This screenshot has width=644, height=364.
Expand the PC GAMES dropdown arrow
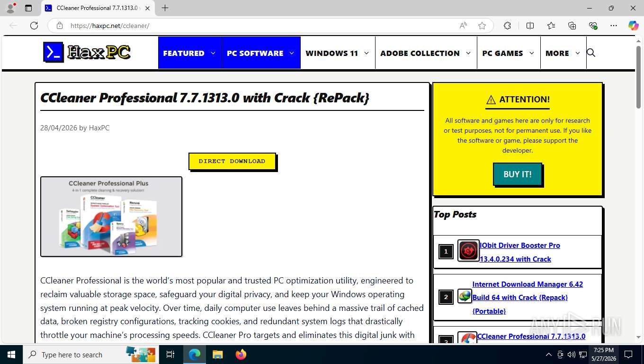tap(532, 53)
